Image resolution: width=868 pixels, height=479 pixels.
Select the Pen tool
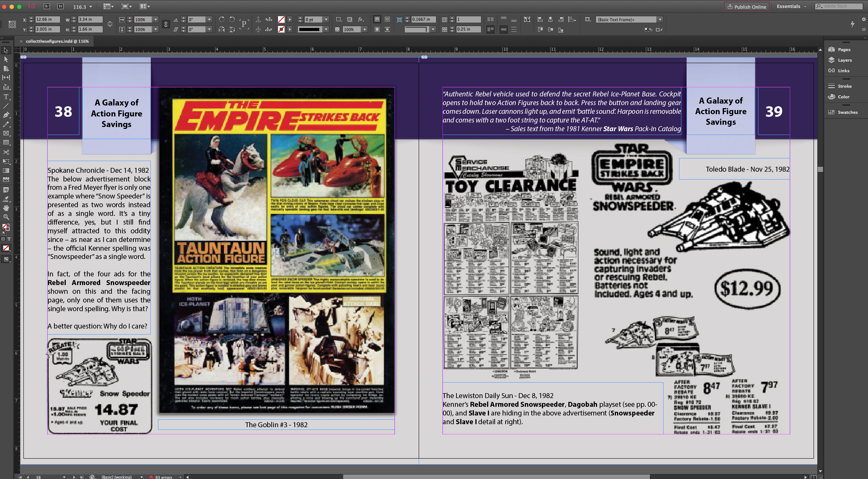[x=6, y=115]
